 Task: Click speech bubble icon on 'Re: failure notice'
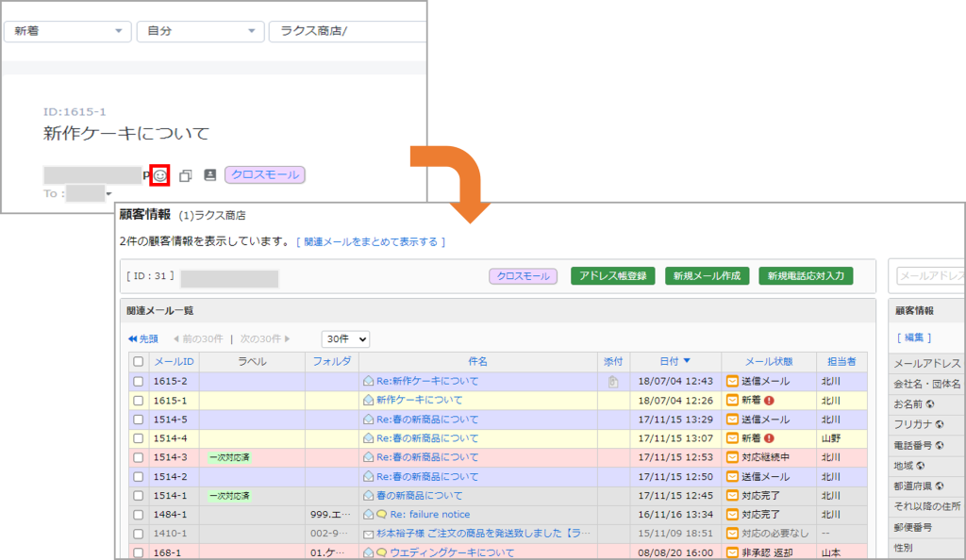pyautogui.click(x=382, y=515)
